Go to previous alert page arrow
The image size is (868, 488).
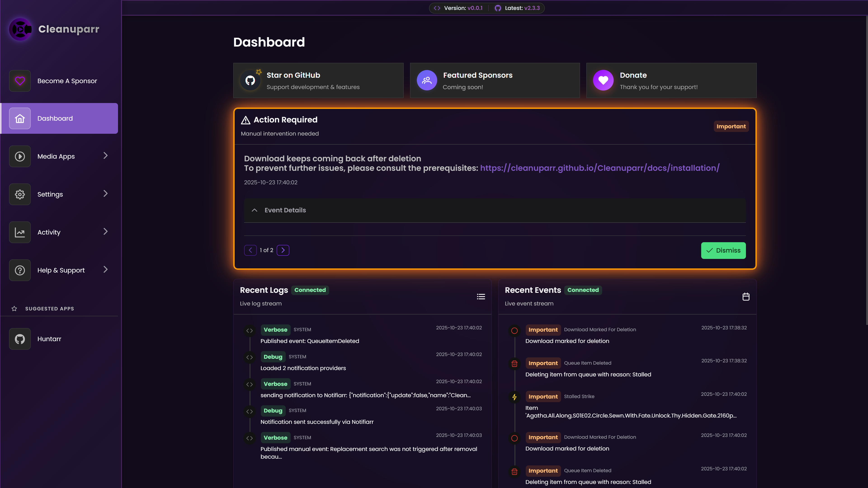pyautogui.click(x=250, y=250)
